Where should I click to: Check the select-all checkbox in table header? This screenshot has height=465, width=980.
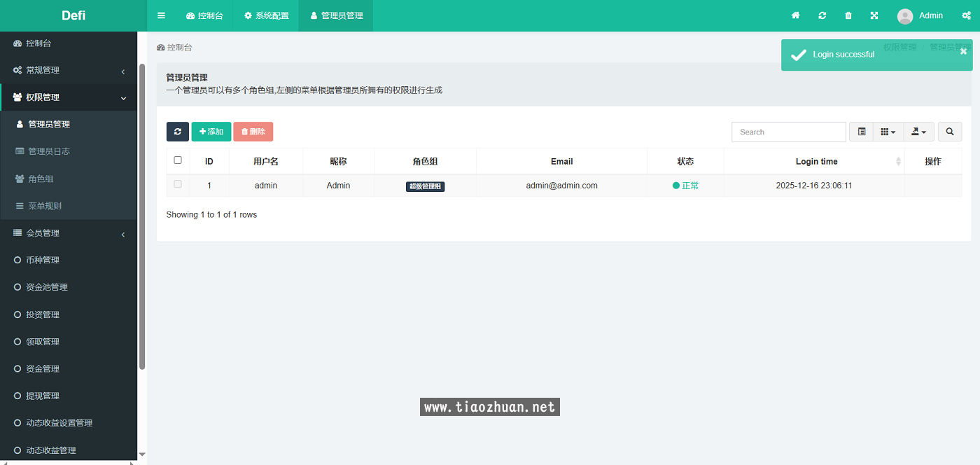pyautogui.click(x=178, y=160)
